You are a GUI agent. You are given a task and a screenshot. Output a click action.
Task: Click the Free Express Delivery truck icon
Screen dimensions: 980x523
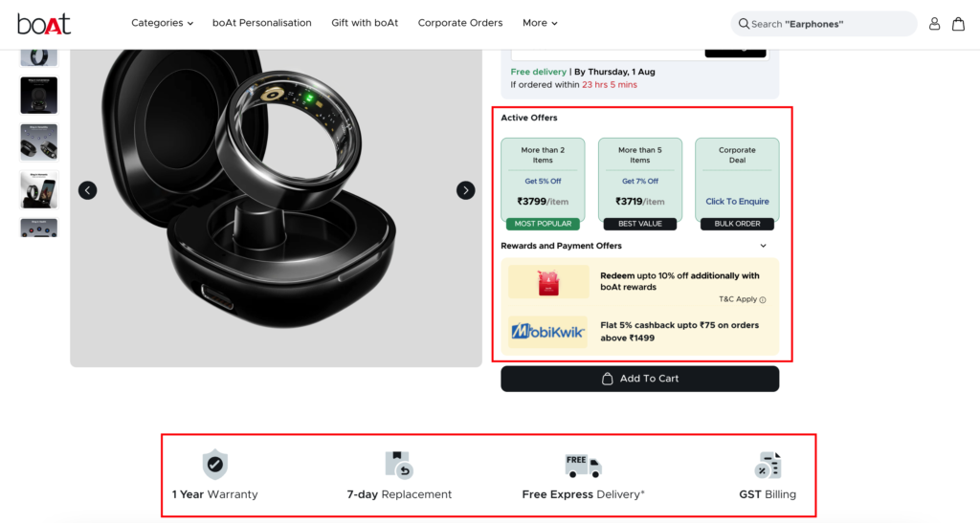pos(583,466)
